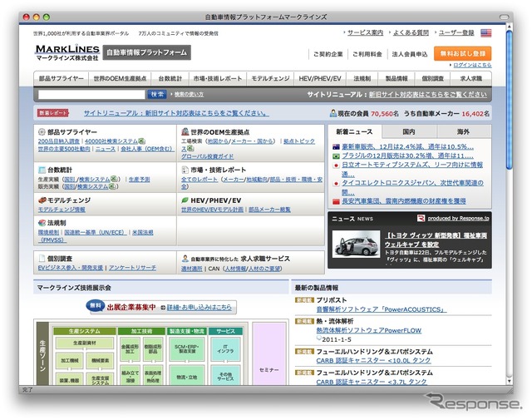Click the Brazilian flag news icon
The width and height of the screenshot is (532, 420).
point(336,156)
